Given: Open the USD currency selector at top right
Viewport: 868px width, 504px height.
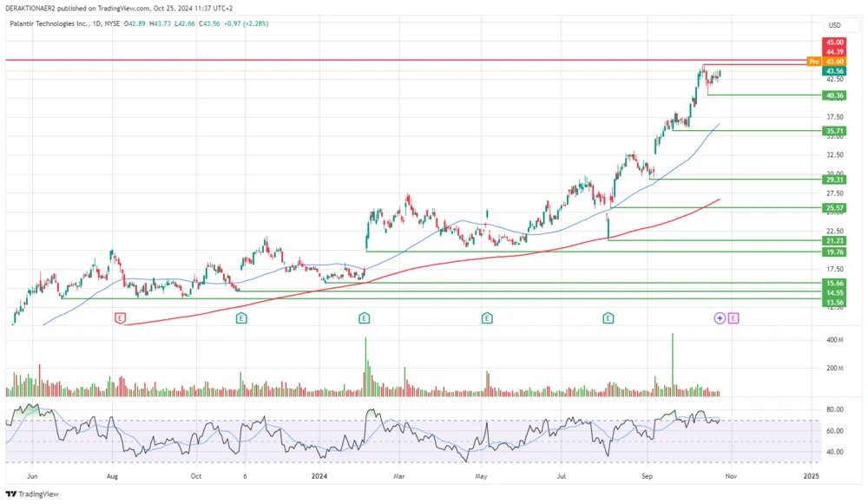Looking at the screenshot, I should (x=834, y=25).
